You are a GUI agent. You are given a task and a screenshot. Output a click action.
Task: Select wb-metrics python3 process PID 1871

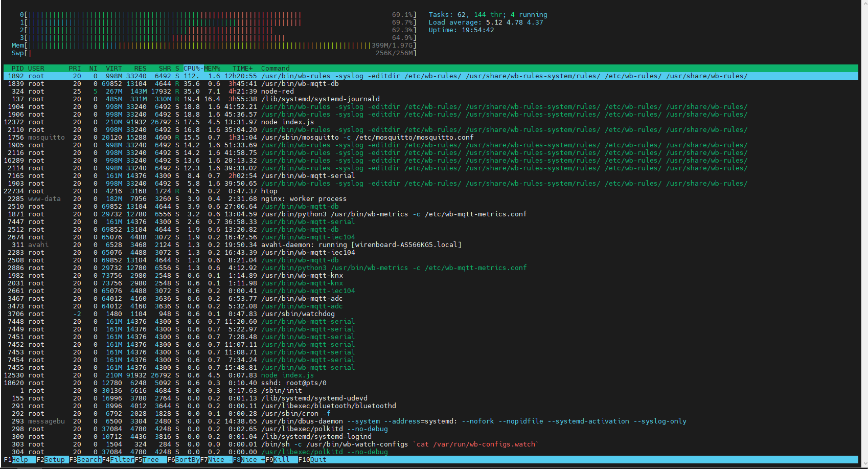(431, 214)
